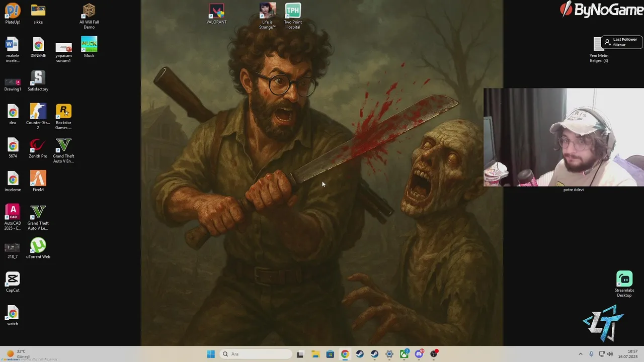Launch Life is Strange shortcut
The image size is (644, 362).
267,16
